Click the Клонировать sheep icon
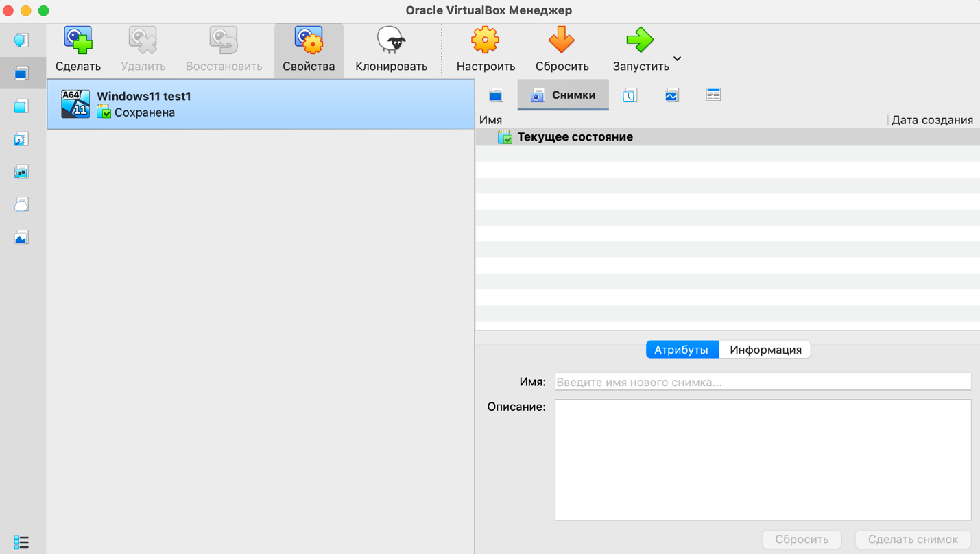The image size is (980, 554). click(391, 41)
